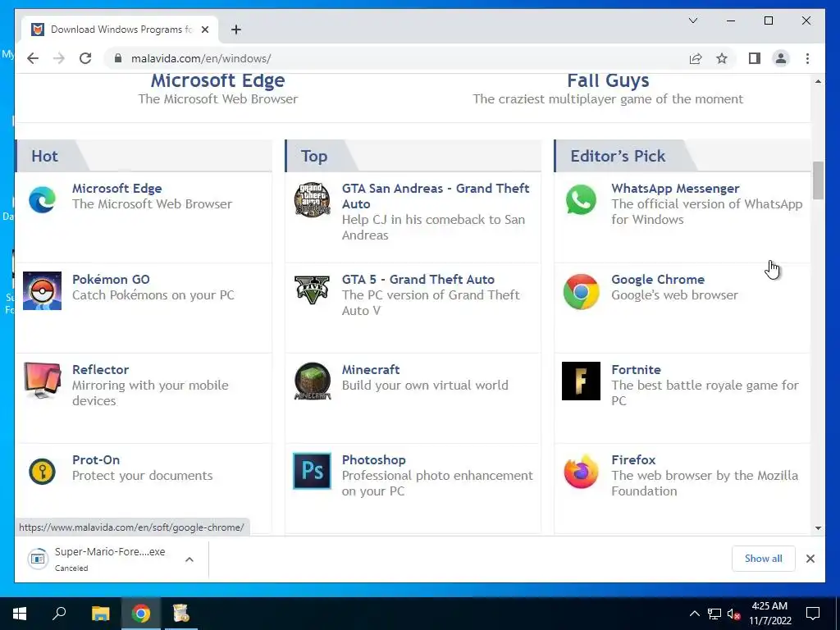This screenshot has width=840, height=630.
Task: Open the GTA 5 - Grand Theft Auto link
Action: click(x=418, y=279)
